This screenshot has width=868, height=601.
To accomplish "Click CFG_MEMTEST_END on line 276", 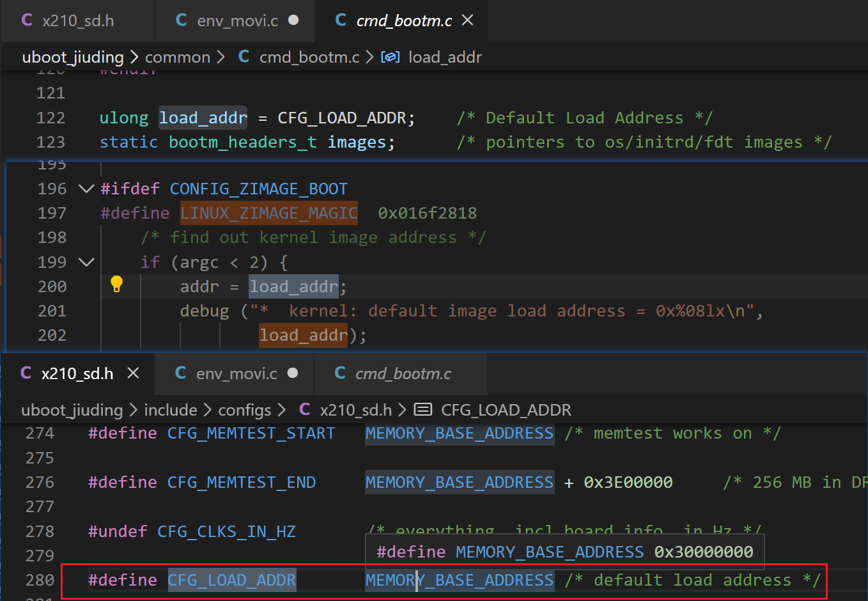I will (242, 482).
